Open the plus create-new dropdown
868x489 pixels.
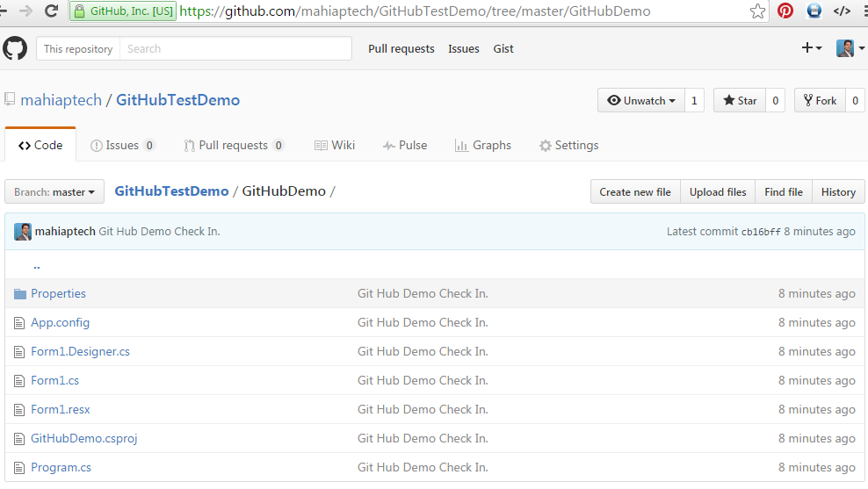812,48
